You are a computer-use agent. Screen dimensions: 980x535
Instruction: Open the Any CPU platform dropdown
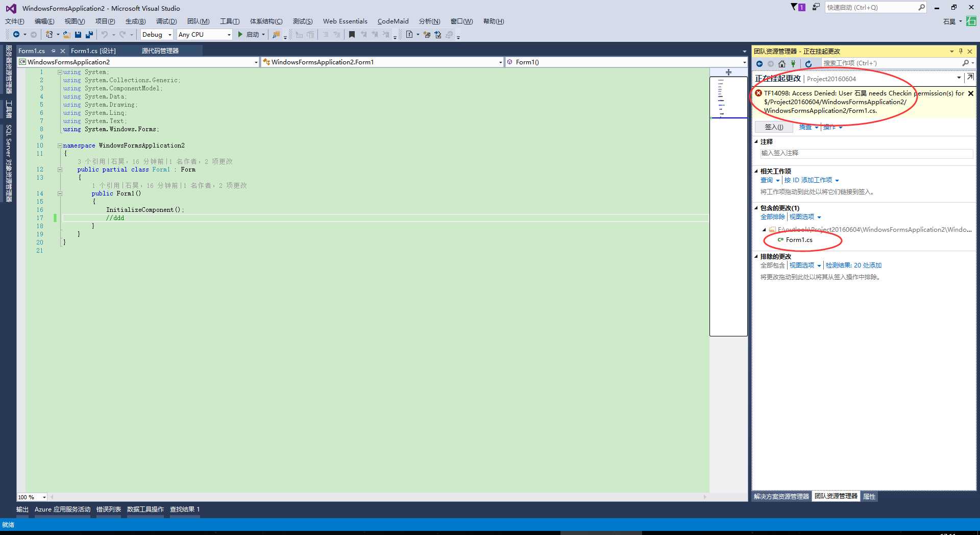pos(204,34)
